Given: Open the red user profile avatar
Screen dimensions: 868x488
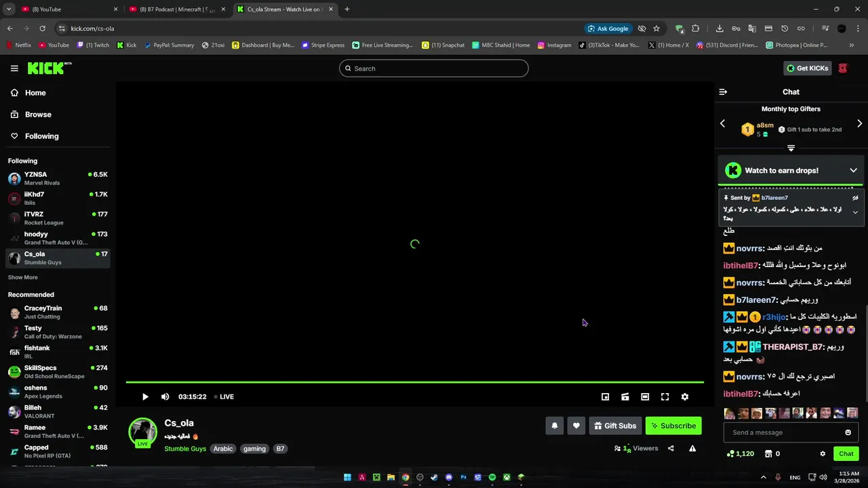Looking at the screenshot, I should pyautogui.click(x=843, y=68).
